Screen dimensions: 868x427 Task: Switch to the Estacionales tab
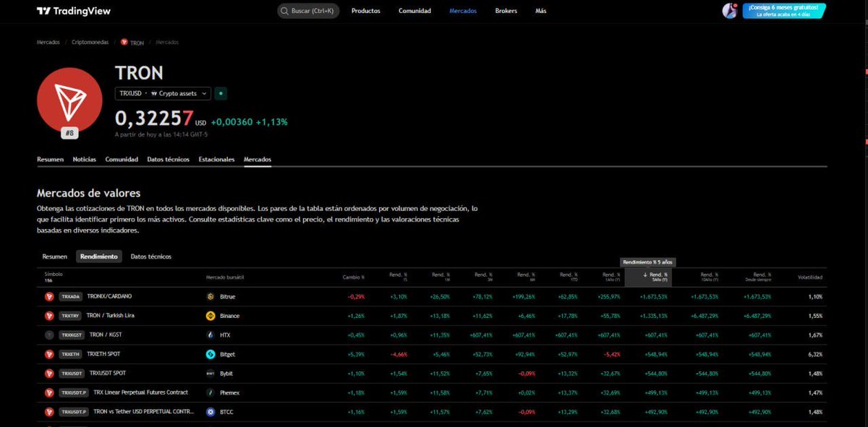tap(216, 159)
